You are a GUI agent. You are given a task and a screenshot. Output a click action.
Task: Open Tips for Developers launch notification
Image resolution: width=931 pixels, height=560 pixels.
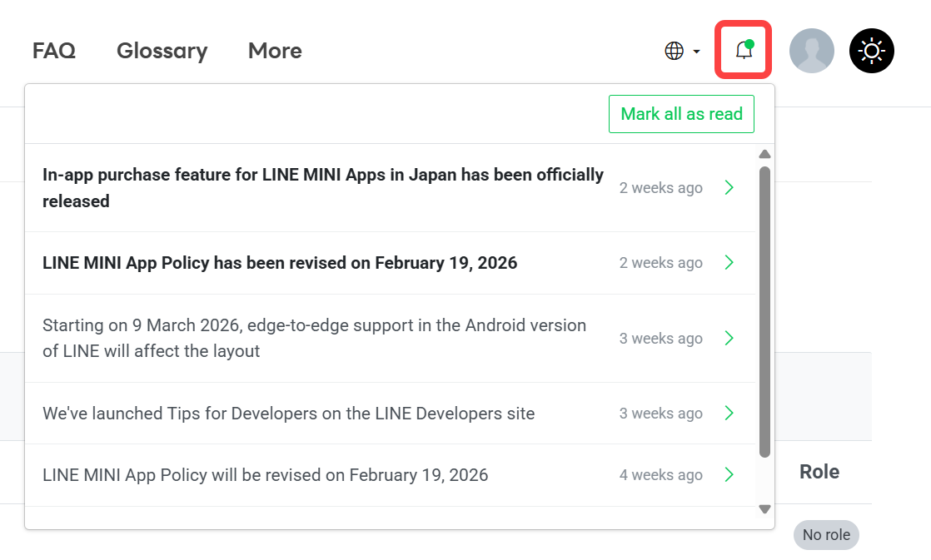click(x=288, y=414)
